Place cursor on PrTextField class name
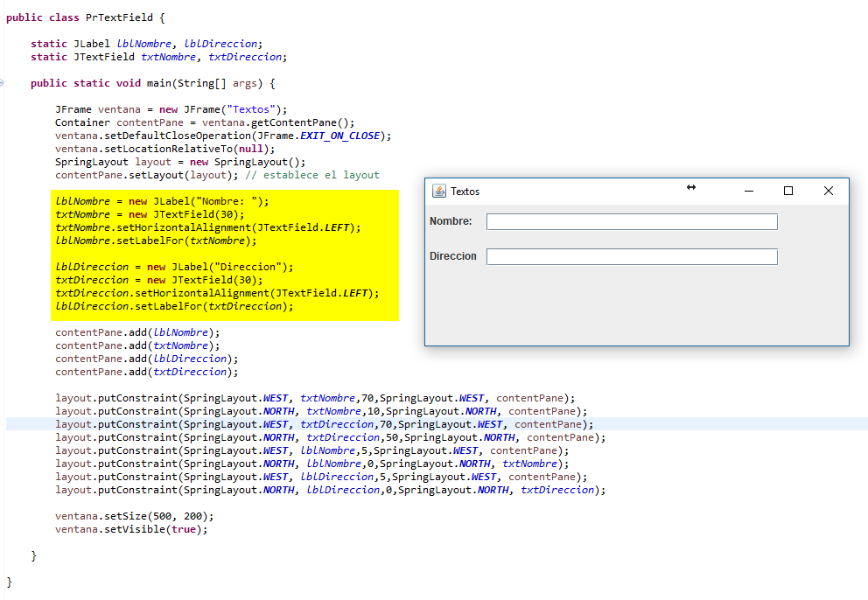The width and height of the screenshot is (868, 600). click(121, 17)
